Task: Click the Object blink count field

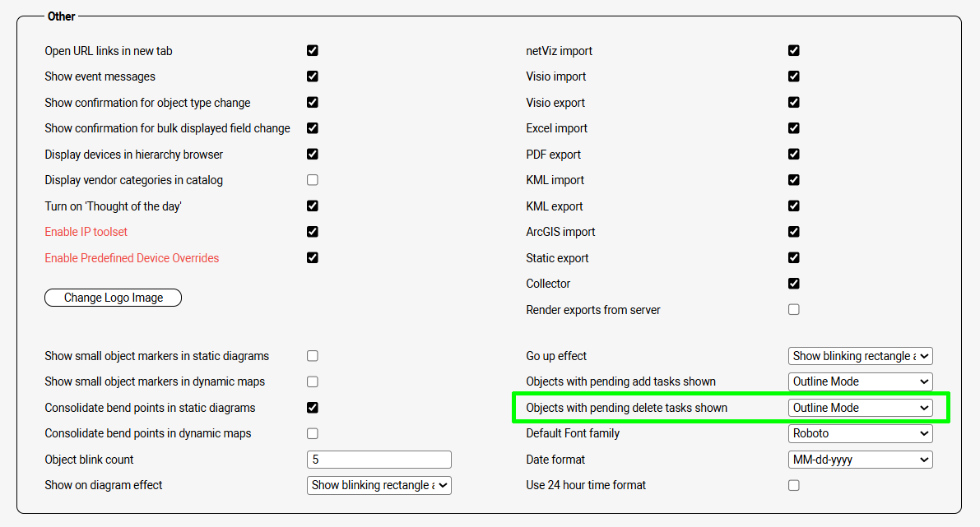Action: click(x=379, y=460)
